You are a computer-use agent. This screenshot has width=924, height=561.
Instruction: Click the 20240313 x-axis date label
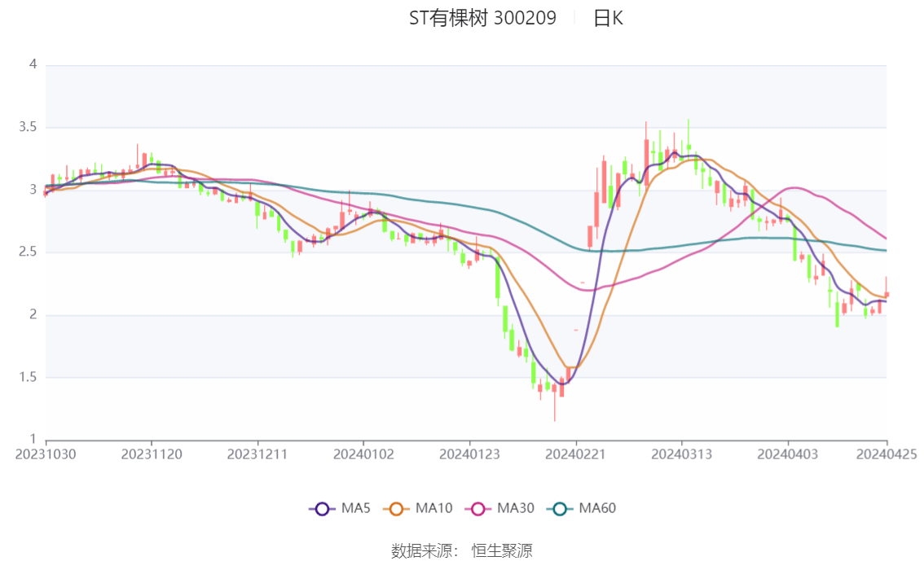(681, 454)
